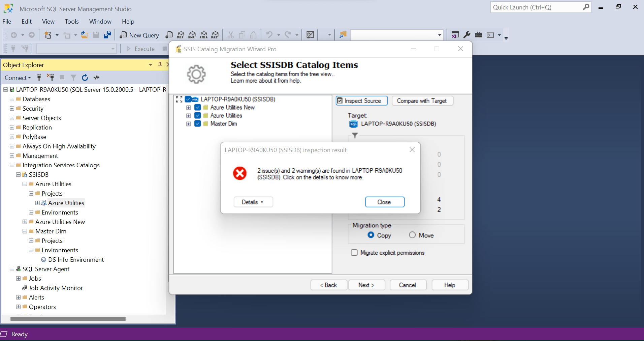Click the Quick Launch search field
Image resolution: width=644 pixels, height=341 pixels.
pyautogui.click(x=536, y=7)
